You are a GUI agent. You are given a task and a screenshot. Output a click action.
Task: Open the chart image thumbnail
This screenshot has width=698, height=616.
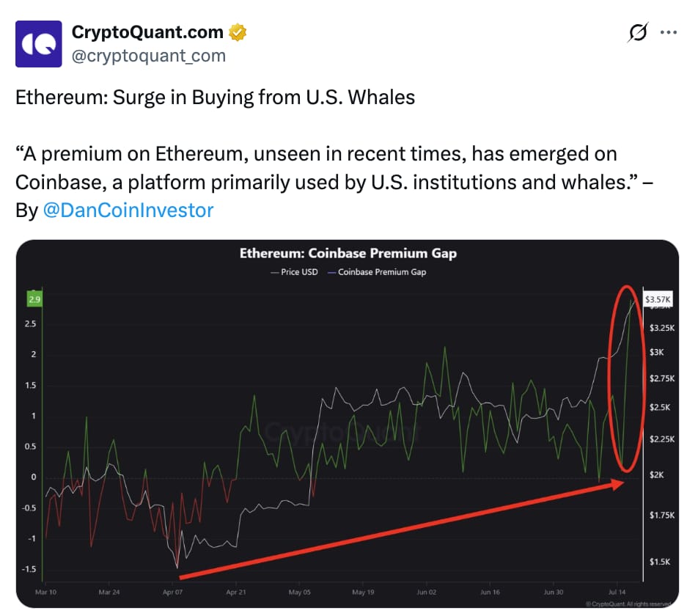coord(348,424)
